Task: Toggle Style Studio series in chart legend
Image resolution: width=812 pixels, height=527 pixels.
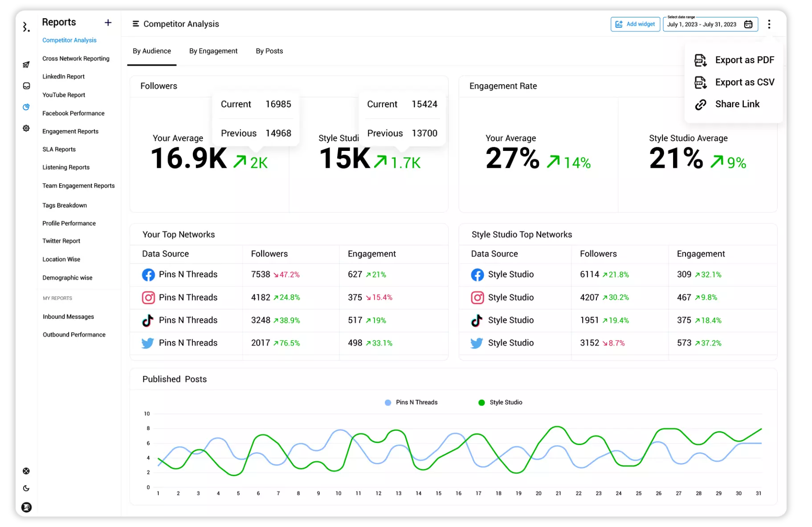Action: [x=500, y=402]
